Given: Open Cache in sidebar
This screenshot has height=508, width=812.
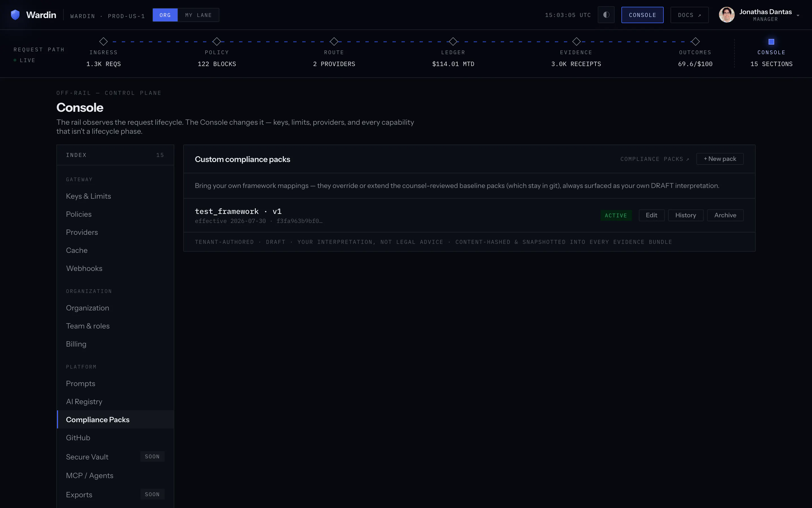Looking at the screenshot, I should [115, 251].
